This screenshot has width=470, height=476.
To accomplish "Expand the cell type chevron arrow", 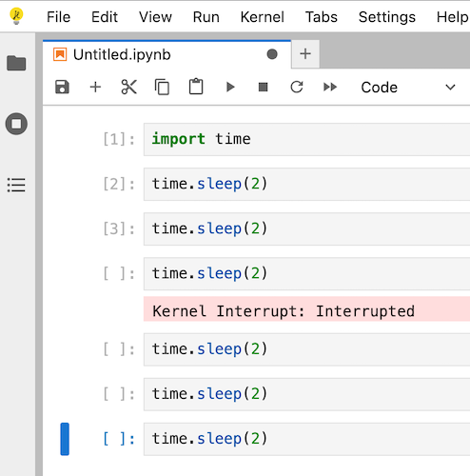I will pyautogui.click(x=450, y=88).
